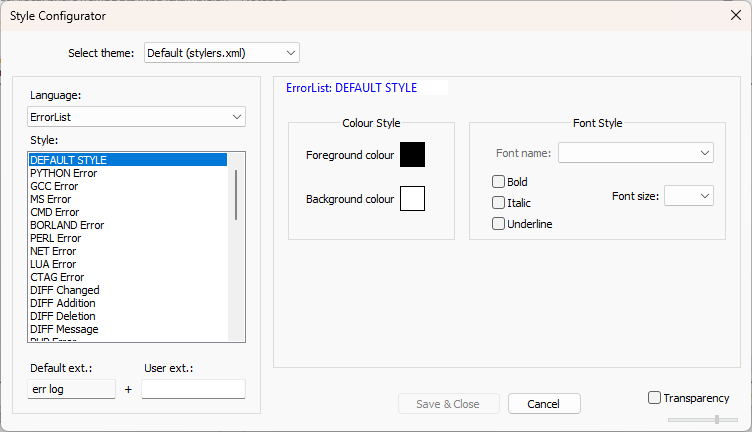Select PYTHON Error style
The height and width of the screenshot is (432, 752).
tap(128, 173)
